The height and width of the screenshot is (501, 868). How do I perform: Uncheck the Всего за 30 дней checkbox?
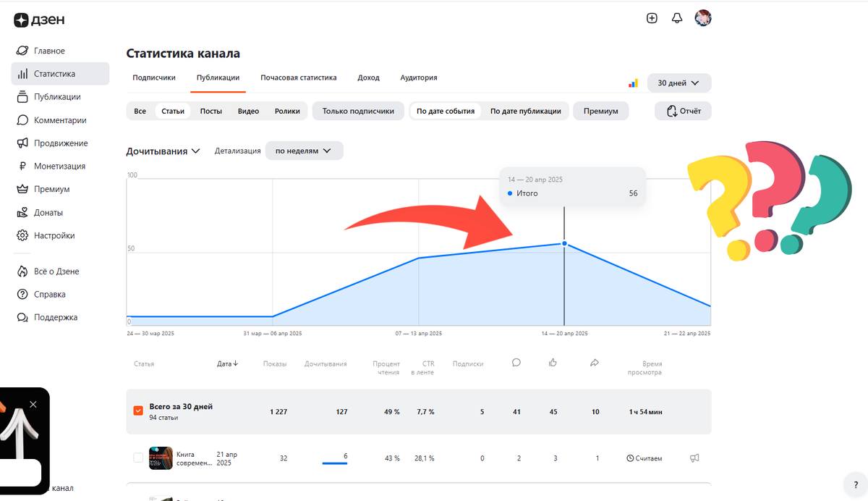coord(138,411)
